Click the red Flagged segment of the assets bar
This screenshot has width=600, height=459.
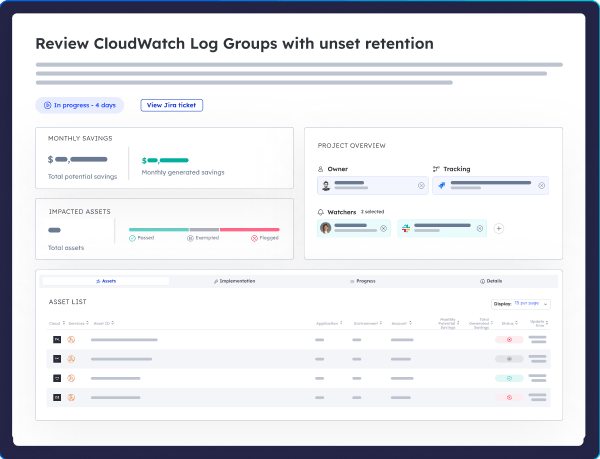click(249, 229)
